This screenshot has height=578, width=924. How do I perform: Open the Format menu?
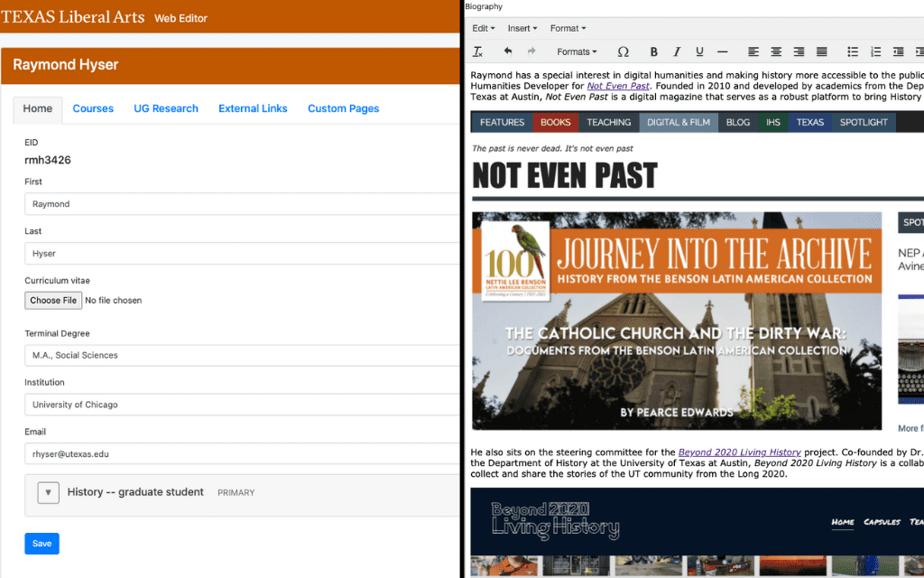568,28
